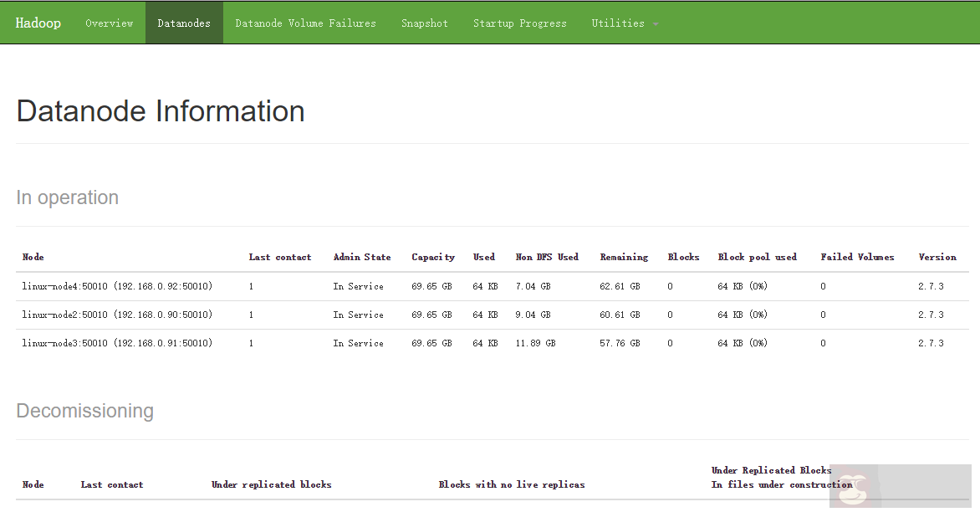Click the Non DFS Used column header
The height and width of the screenshot is (512, 980).
click(547, 257)
